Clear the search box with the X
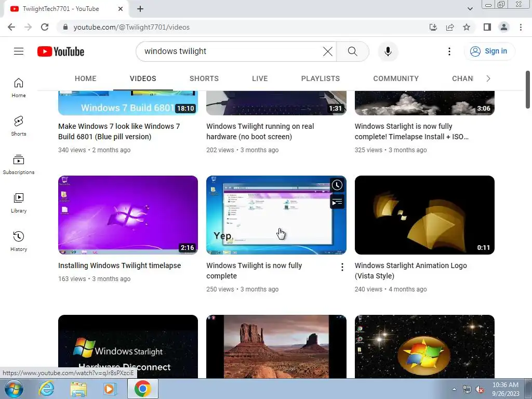532x399 pixels. pos(328,51)
